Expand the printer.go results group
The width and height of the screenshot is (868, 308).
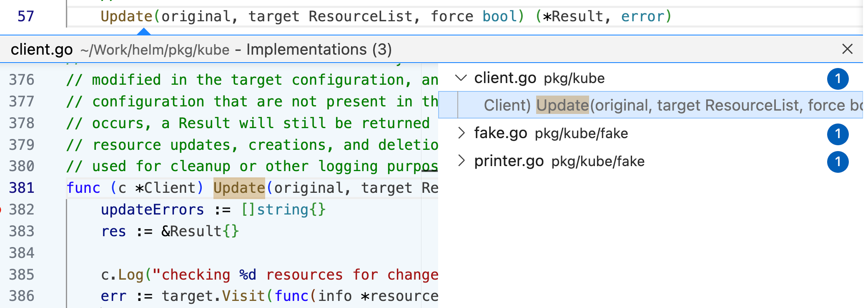coord(461,161)
